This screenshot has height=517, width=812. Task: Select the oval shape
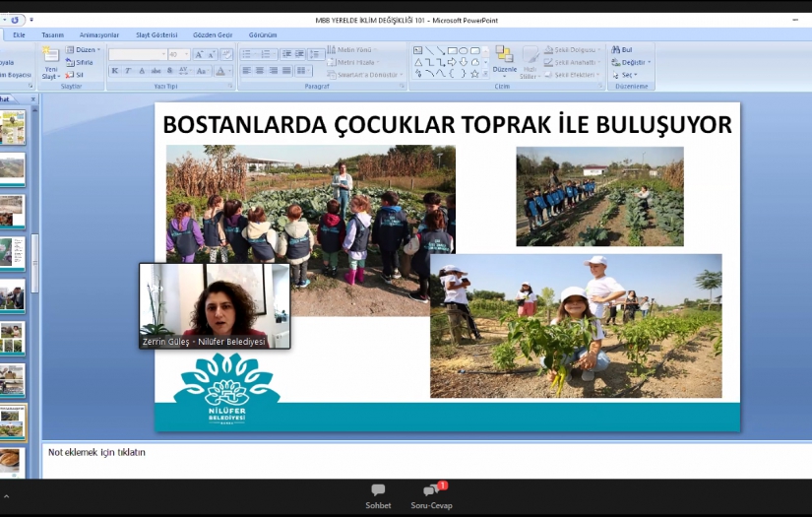point(464,50)
